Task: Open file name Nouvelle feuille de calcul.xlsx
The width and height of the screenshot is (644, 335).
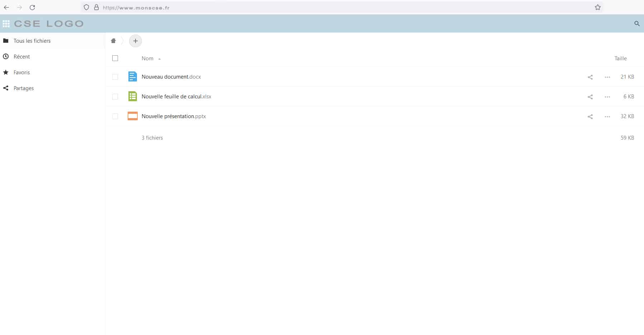Action: 176,97
